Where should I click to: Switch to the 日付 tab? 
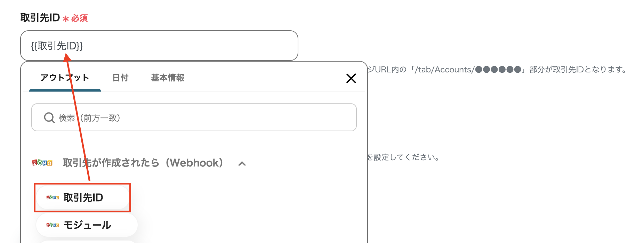click(120, 78)
